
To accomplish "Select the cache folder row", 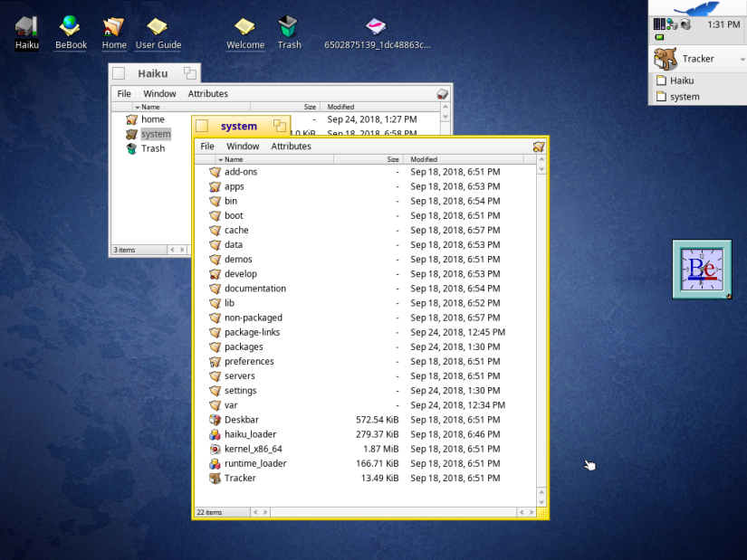I will (x=366, y=230).
